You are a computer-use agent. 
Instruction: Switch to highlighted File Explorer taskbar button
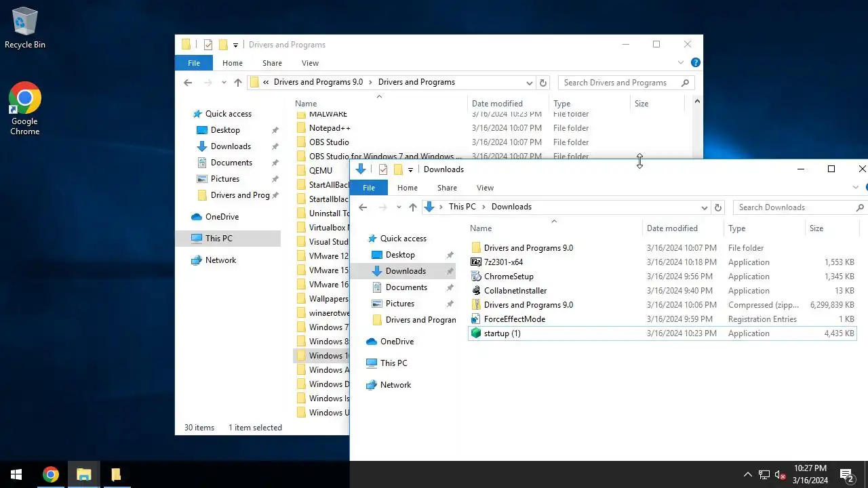click(84, 474)
